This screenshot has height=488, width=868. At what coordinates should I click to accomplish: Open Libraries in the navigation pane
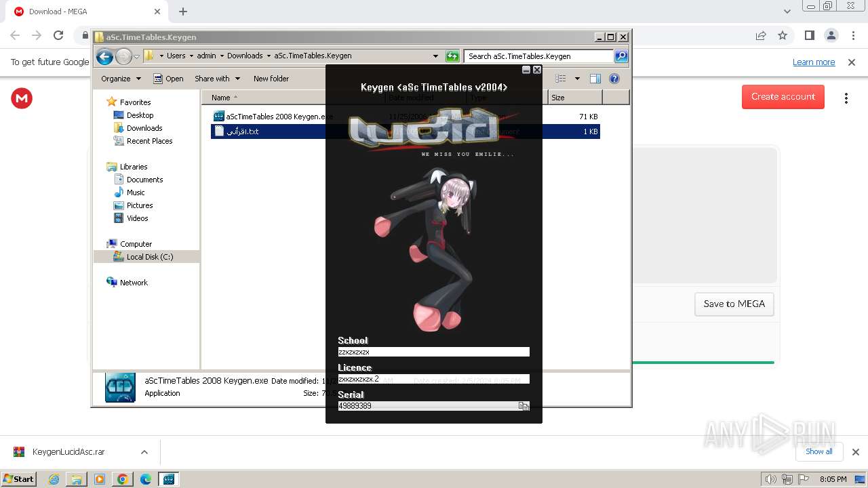tap(134, 167)
